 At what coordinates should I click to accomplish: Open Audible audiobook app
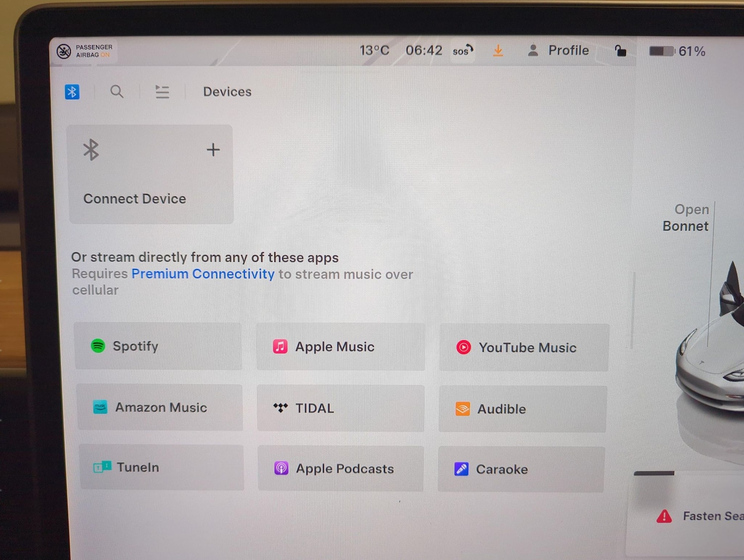[522, 409]
